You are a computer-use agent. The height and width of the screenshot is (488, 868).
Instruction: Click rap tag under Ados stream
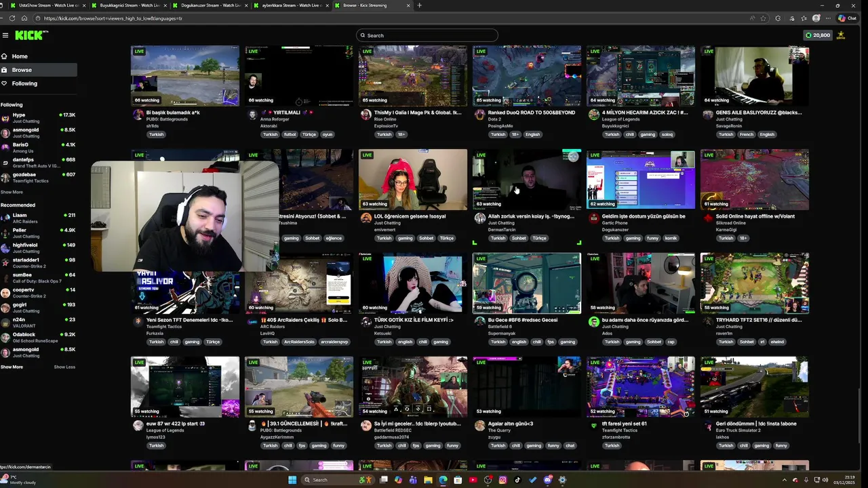click(671, 342)
